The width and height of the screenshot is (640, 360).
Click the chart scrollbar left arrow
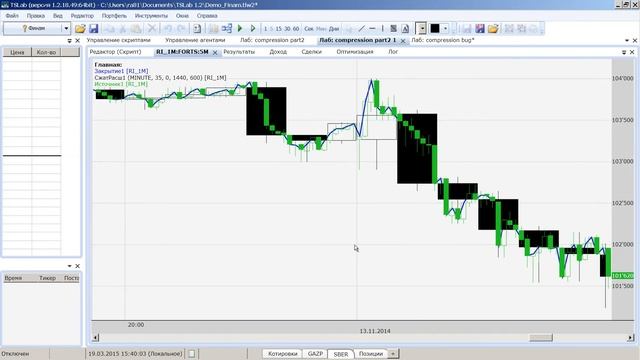96,338
